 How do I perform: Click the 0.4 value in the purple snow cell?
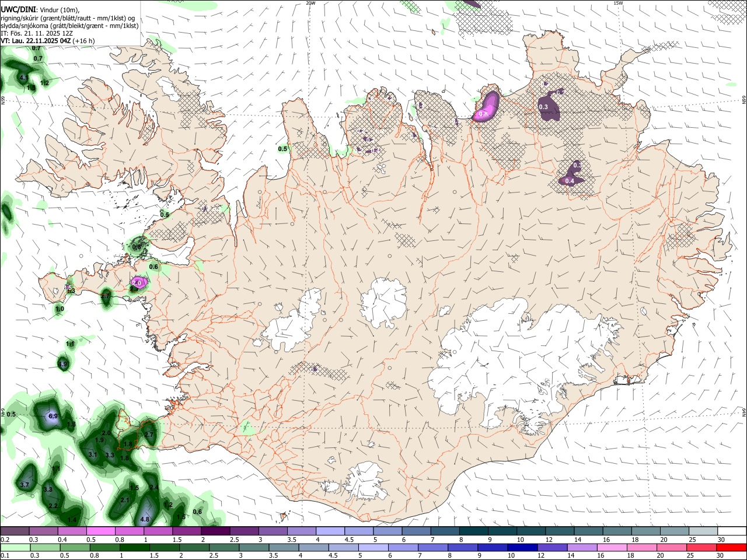coord(570,181)
